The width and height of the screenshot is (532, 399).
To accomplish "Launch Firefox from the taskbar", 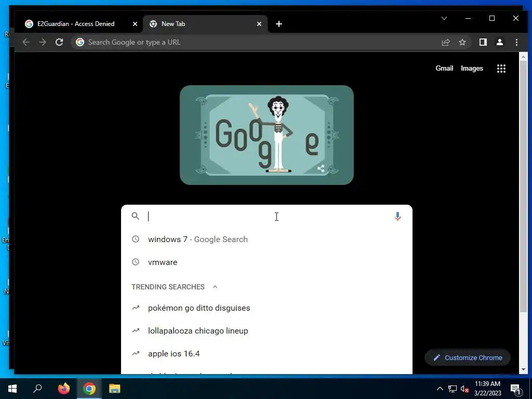I will tap(63, 389).
